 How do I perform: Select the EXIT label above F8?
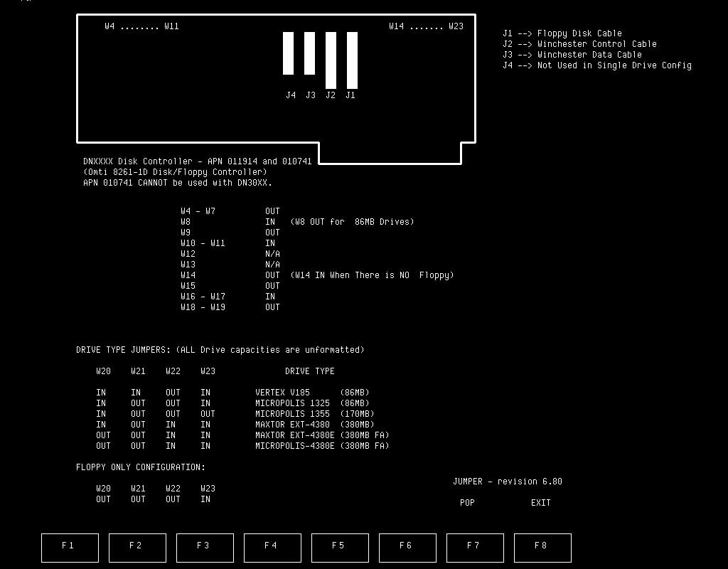click(540, 503)
